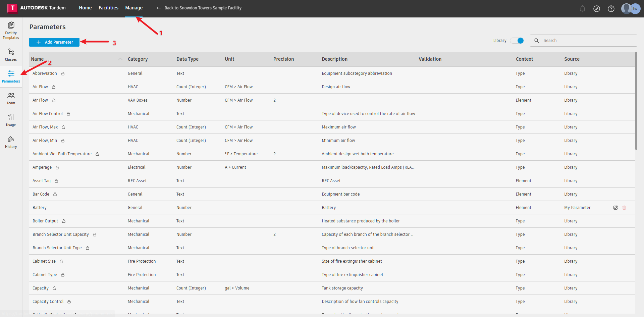Click '°F > Temperature' unit cell
The image size is (644, 317).
tap(241, 154)
